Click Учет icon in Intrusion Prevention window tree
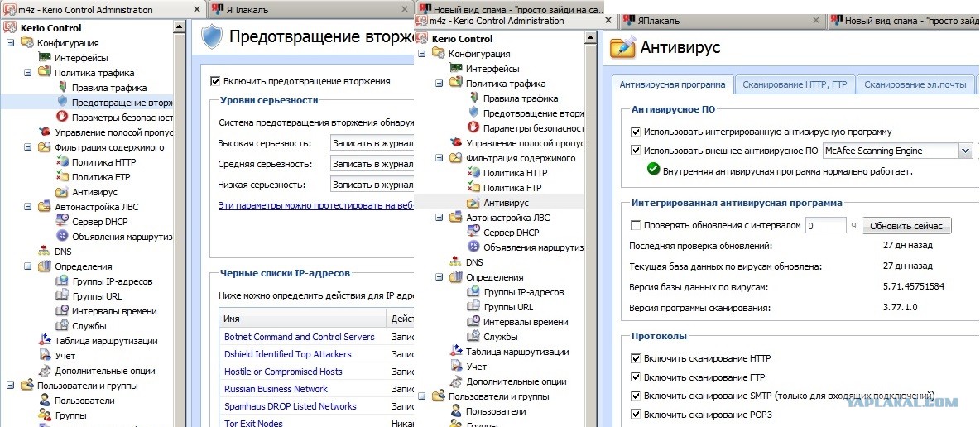The width and height of the screenshot is (980, 427). coord(45,356)
